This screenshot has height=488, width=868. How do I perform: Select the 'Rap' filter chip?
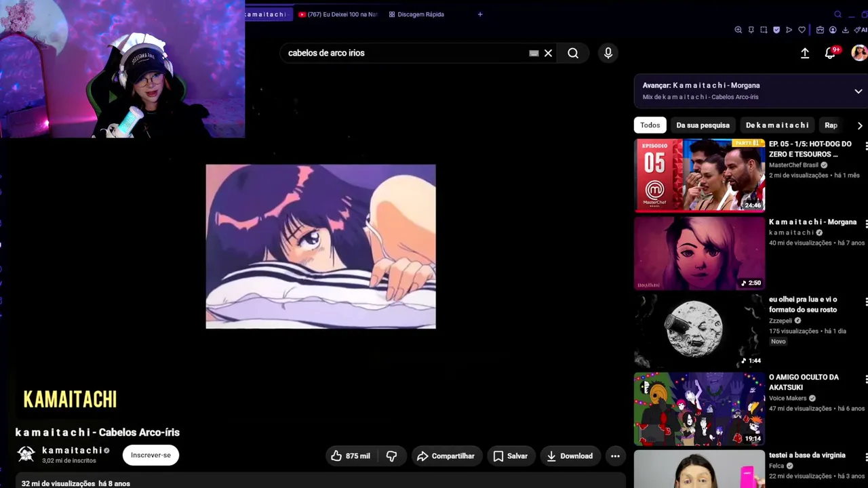831,125
